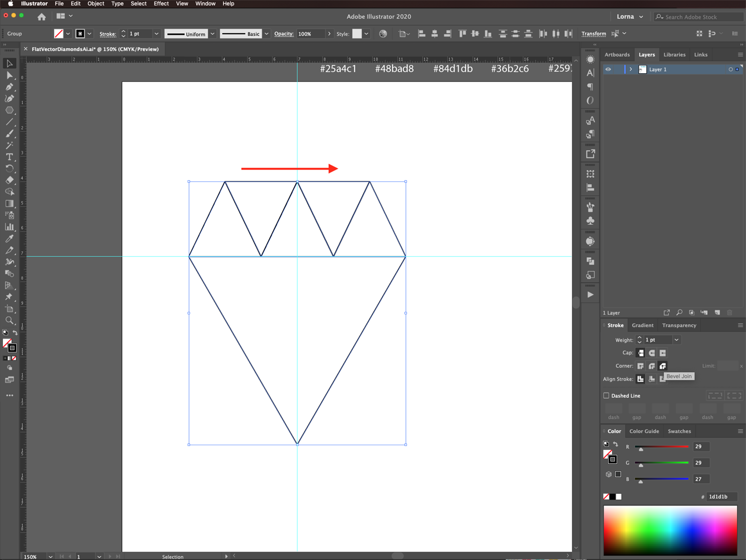Click the Home icon in the app bar

pos(42,17)
